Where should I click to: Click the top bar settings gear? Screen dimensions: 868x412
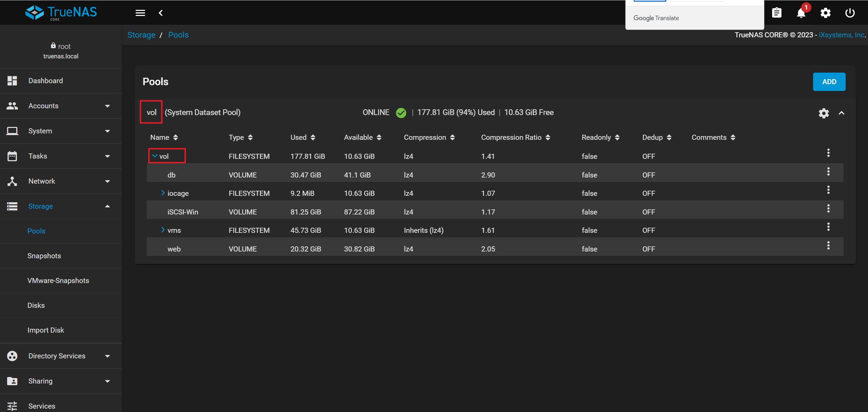click(825, 13)
